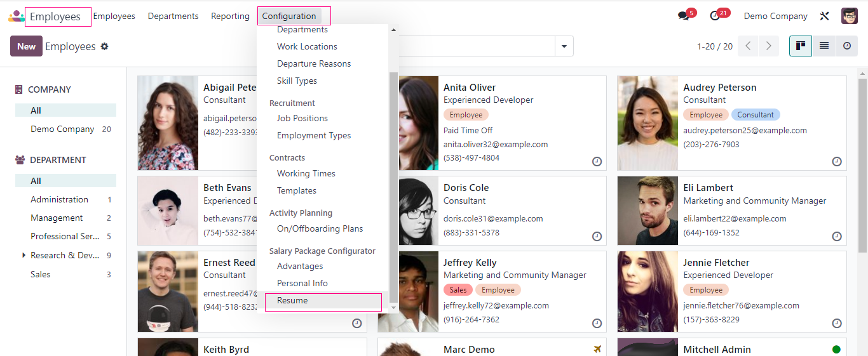Open Audrey Peterson's photo thumbnail
868x356 pixels.
click(x=648, y=123)
